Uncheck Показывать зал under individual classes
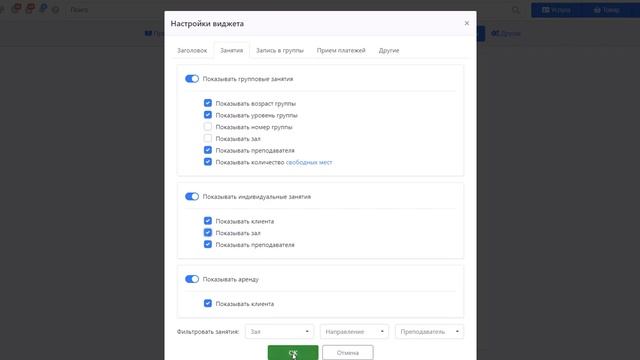This screenshot has height=360, width=640. (x=208, y=233)
